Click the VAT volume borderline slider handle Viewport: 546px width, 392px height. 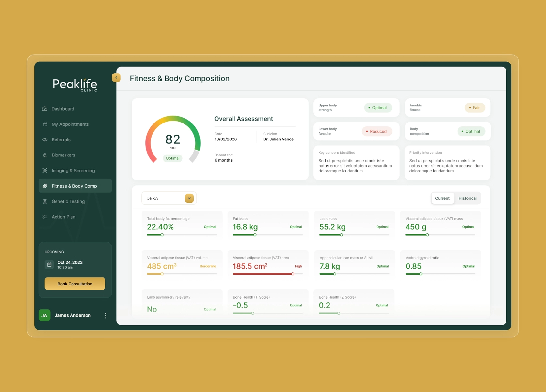pyautogui.click(x=162, y=274)
